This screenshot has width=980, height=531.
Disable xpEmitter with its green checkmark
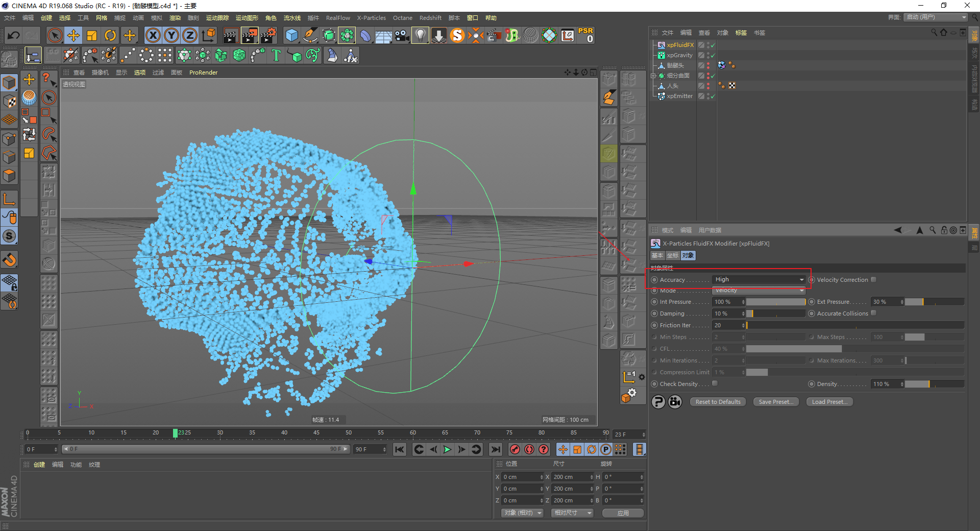713,96
